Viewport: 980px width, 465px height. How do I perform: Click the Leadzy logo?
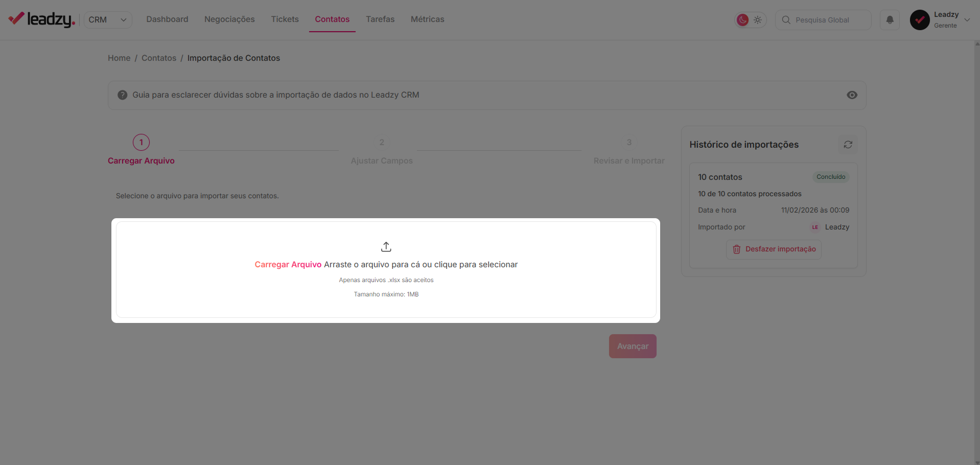42,19
